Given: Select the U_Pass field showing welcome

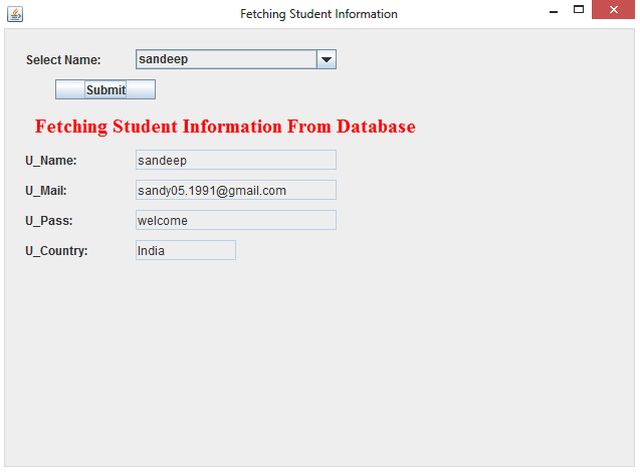Looking at the screenshot, I should tap(235, 220).
